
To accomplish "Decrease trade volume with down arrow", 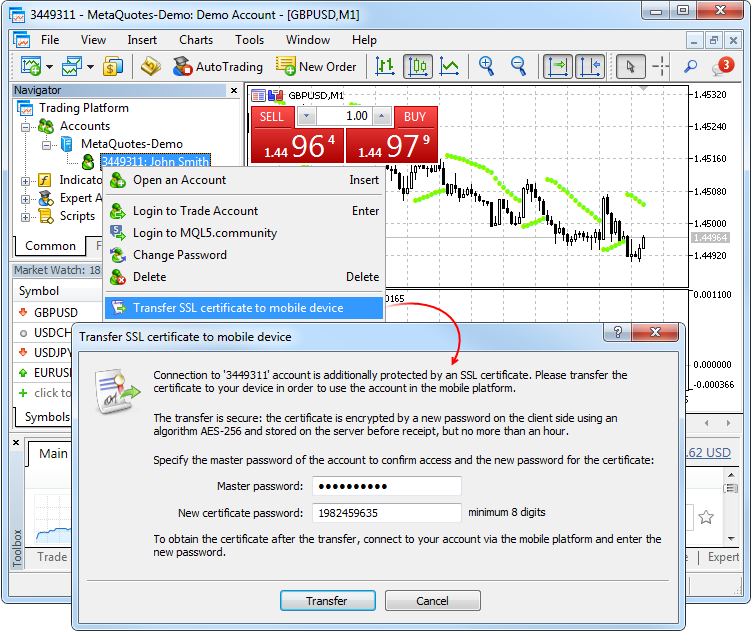I will click(x=307, y=116).
